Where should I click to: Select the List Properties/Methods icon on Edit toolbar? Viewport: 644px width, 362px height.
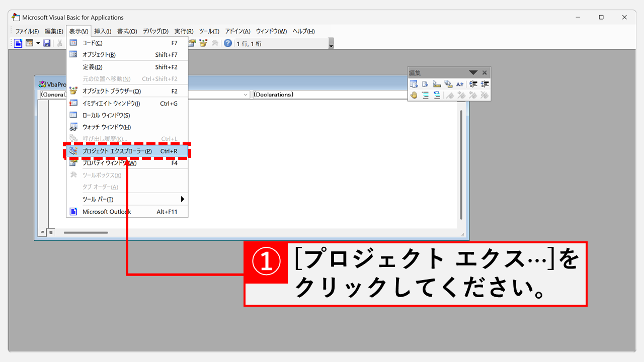pos(414,84)
